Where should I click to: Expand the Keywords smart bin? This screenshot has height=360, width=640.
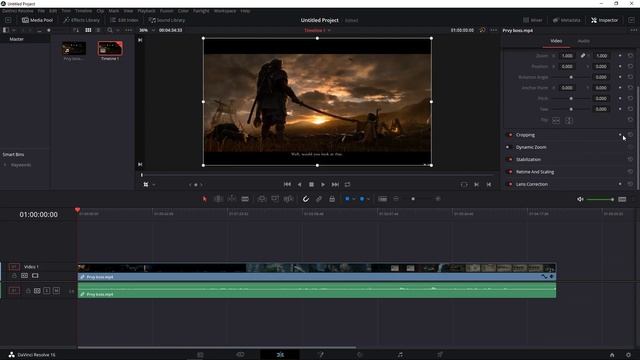point(5,165)
